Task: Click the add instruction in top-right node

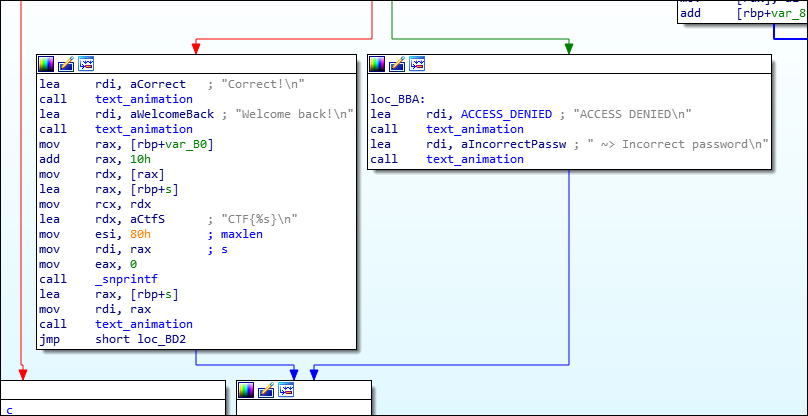Action: tap(742, 13)
